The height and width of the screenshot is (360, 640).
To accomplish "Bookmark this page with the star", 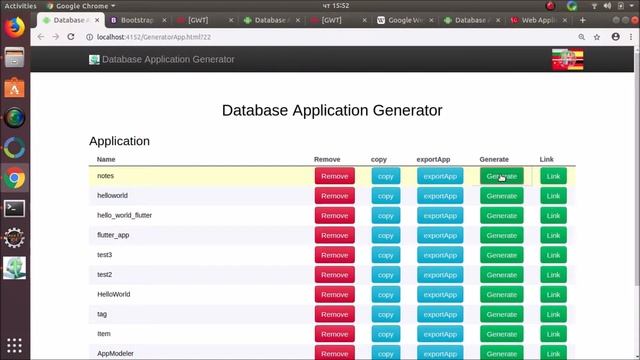I will click(x=597, y=37).
